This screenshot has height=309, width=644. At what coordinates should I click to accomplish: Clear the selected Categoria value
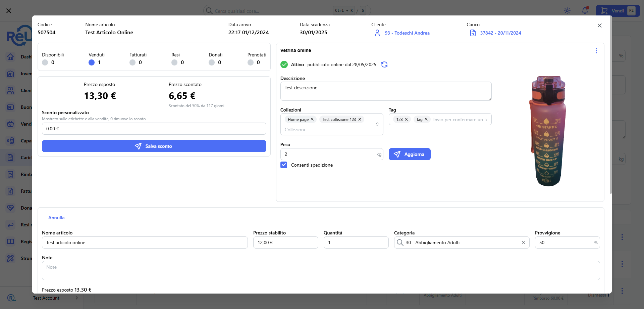click(523, 242)
